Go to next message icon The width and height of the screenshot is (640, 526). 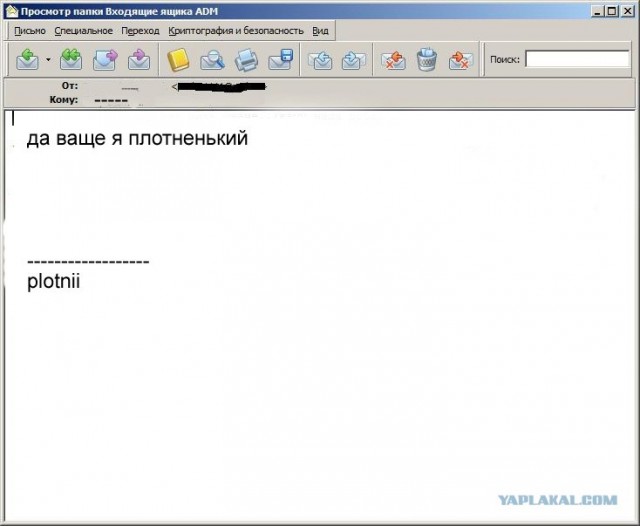[353, 60]
